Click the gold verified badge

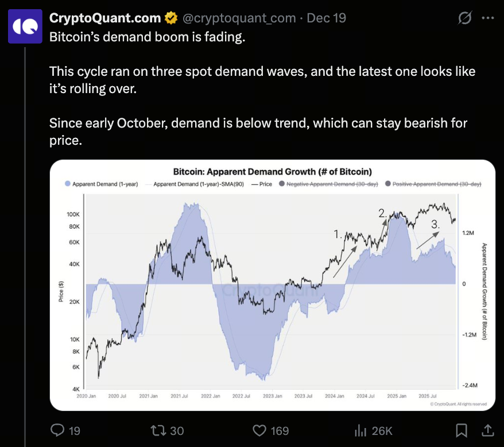171,18
